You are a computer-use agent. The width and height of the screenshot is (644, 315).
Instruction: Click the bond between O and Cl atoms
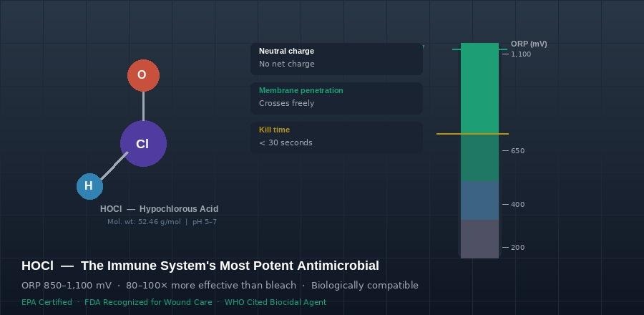(x=143, y=106)
